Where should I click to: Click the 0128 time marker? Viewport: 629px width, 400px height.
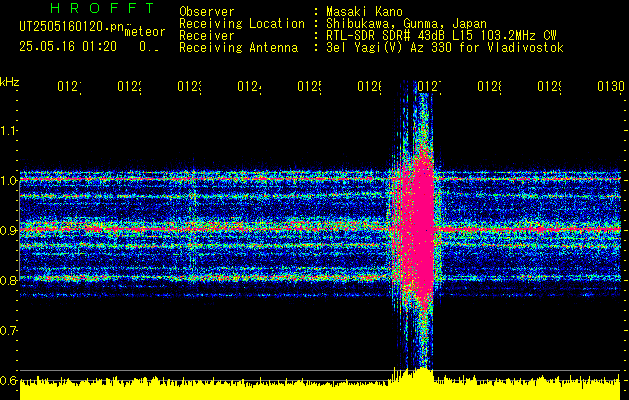(489, 87)
